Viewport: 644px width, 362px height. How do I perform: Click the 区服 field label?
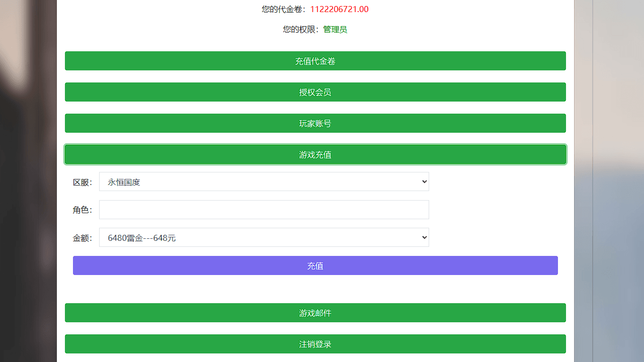[x=82, y=182]
